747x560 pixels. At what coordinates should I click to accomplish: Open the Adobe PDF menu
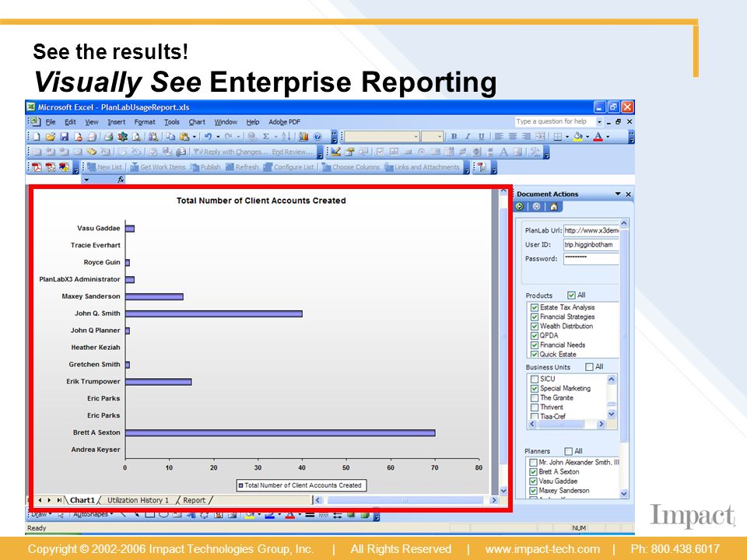[285, 122]
